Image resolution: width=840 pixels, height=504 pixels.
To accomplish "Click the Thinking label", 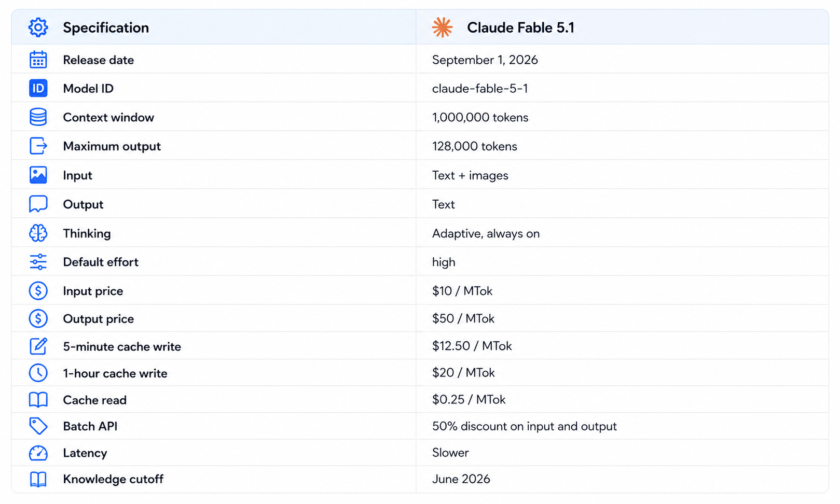I will pyautogui.click(x=87, y=234).
